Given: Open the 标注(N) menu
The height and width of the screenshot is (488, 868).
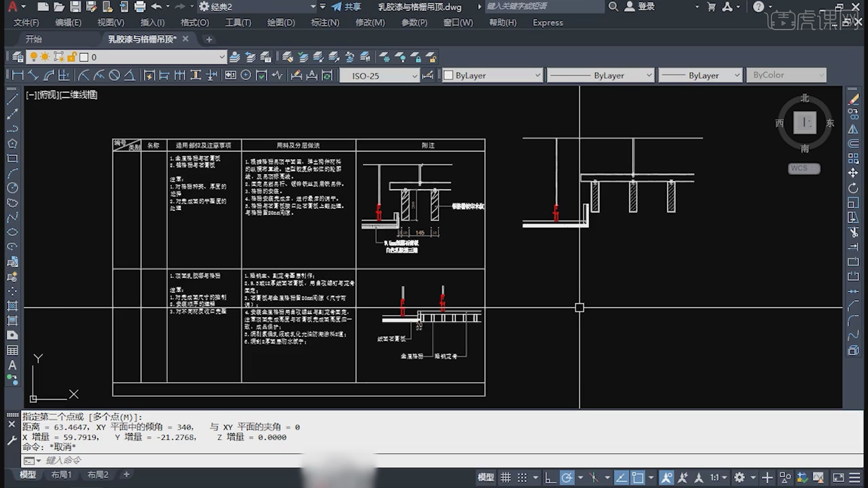Looking at the screenshot, I should [x=325, y=23].
